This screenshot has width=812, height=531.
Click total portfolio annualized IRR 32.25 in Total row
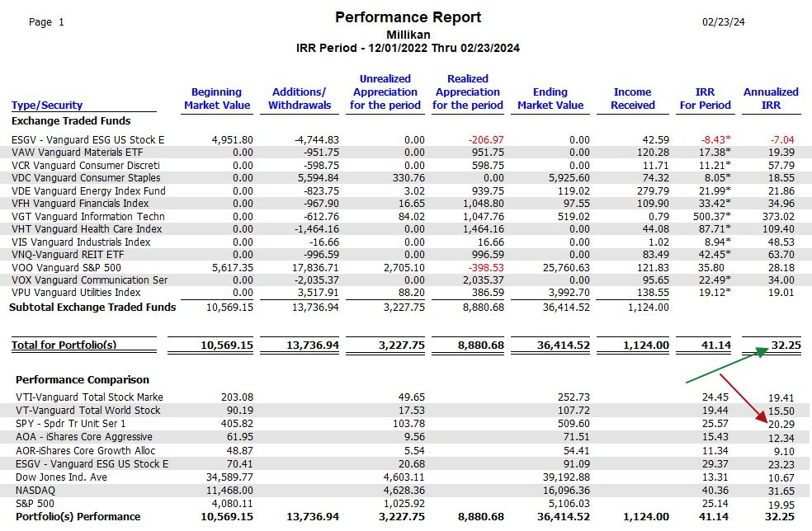pyautogui.click(x=786, y=345)
